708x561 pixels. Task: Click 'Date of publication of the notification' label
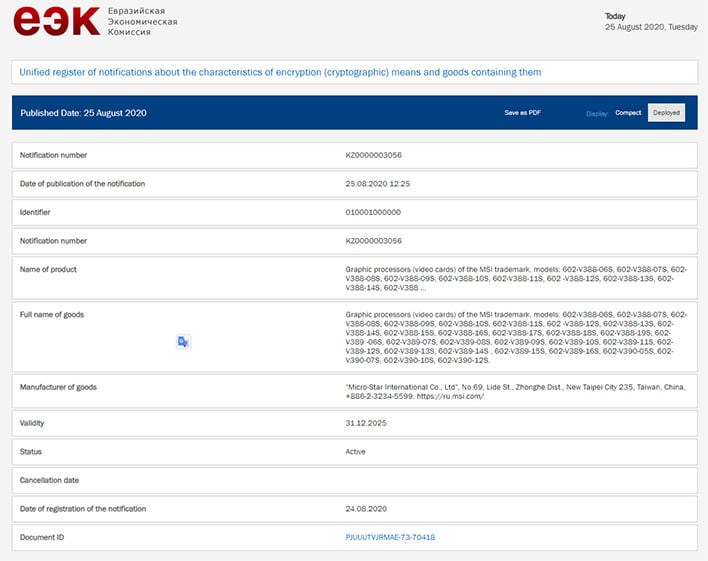pos(82,183)
